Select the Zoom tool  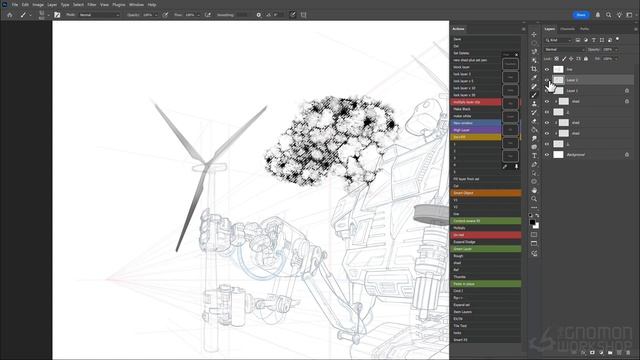point(534,199)
